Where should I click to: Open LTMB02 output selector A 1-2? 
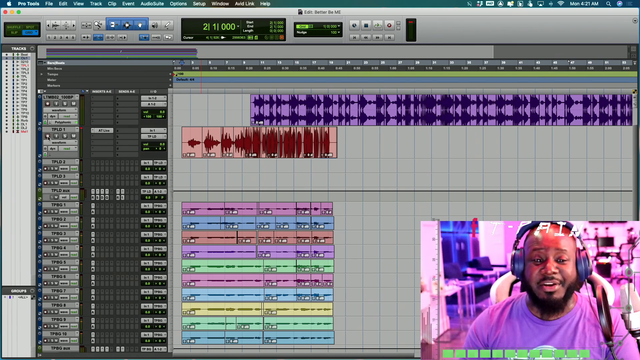click(x=153, y=104)
